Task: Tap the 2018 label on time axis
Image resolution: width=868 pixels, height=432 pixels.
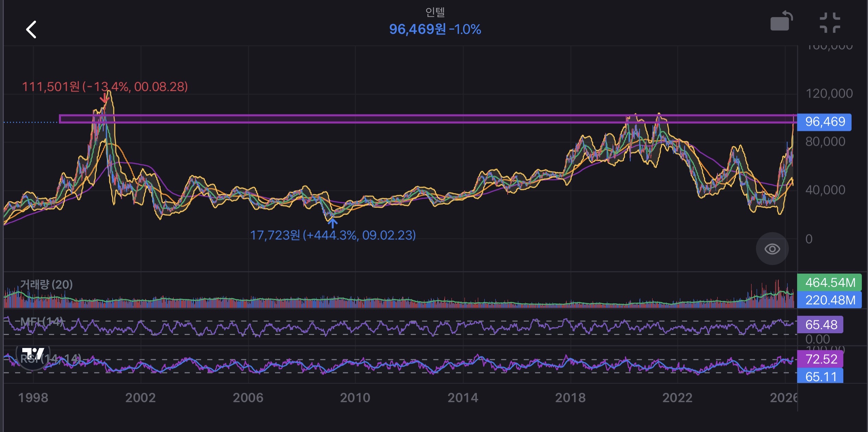Action: coord(570,398)
